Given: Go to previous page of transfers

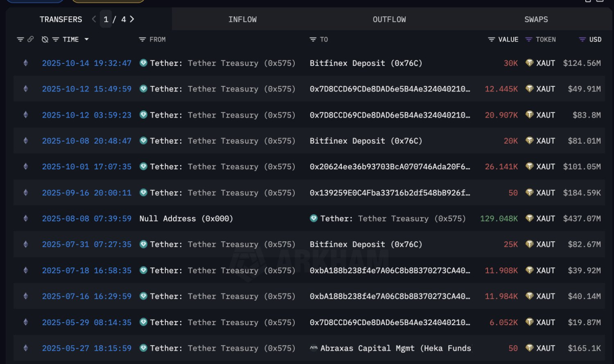Looking at the screenshot, I should click(x=94, y=19).
